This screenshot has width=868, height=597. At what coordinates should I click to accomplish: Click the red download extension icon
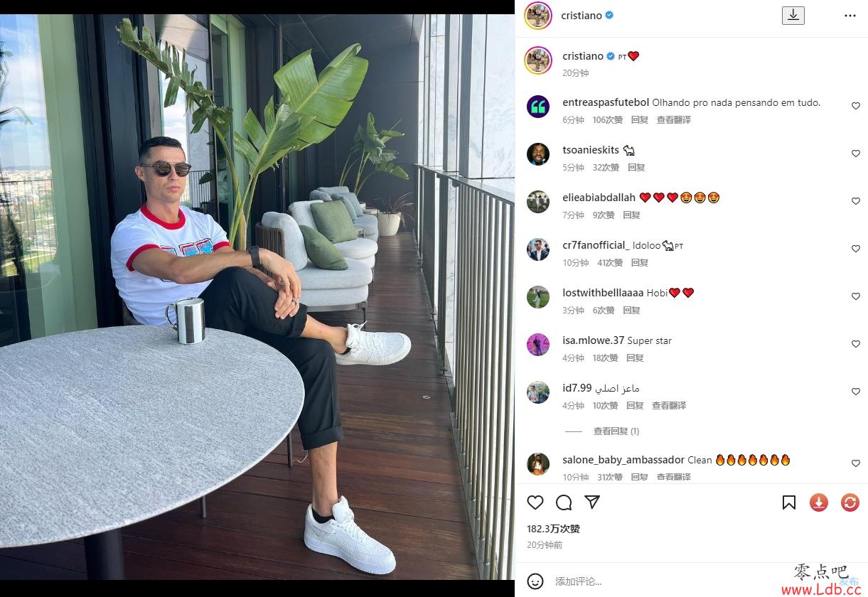click(x=819, y=502)
